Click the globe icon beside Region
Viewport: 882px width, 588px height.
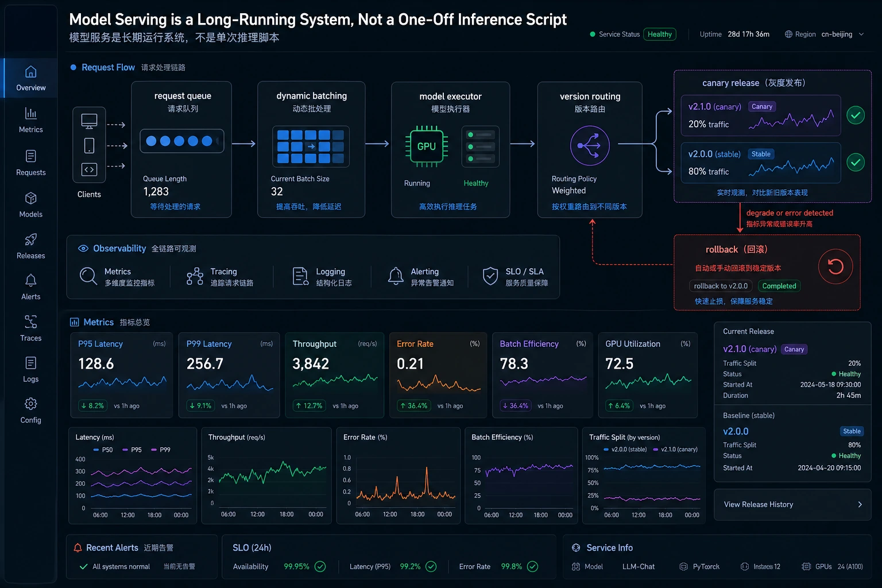pyautogui.click(x=788, y=34)
